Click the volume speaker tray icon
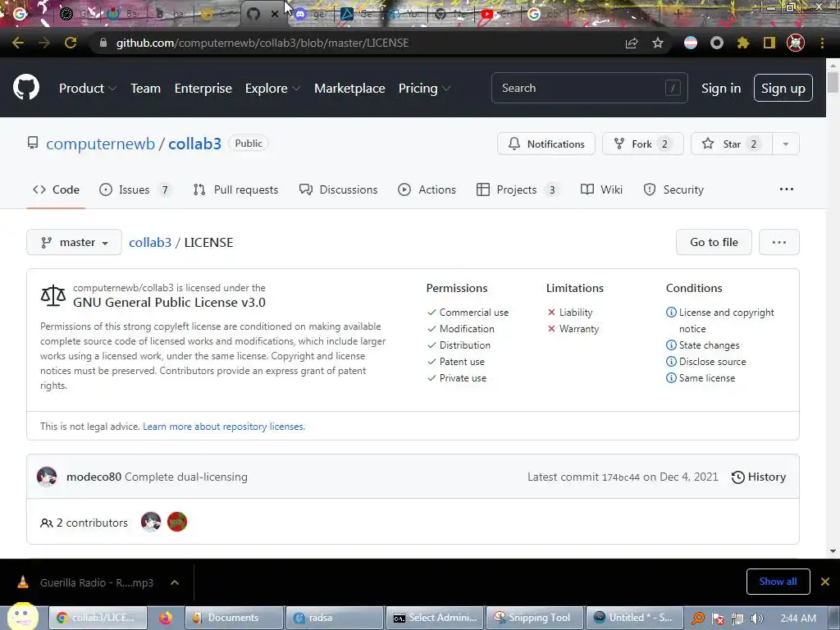Viewport: 840px width, 630px height. click(756, 619)
